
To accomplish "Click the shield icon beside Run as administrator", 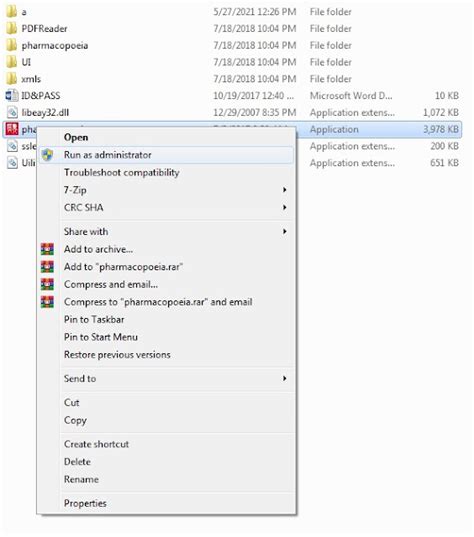I will 47,155.
